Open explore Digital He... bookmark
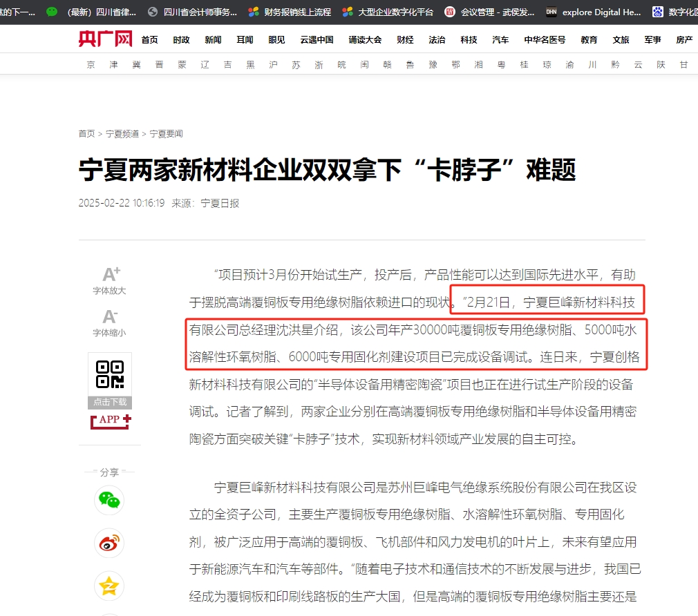698x616 pixels. pos(594,12)
